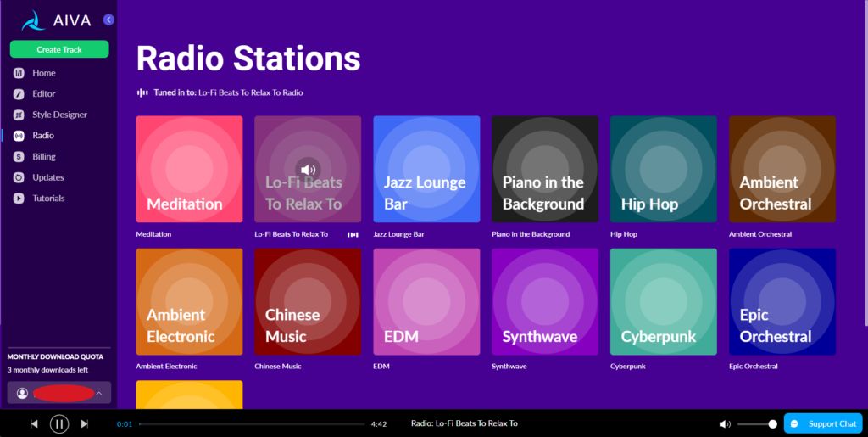Image resolution: width=868 pixels, height=437 pixels.
Task: Open Billing via its dollar icon
Action: 19,157
